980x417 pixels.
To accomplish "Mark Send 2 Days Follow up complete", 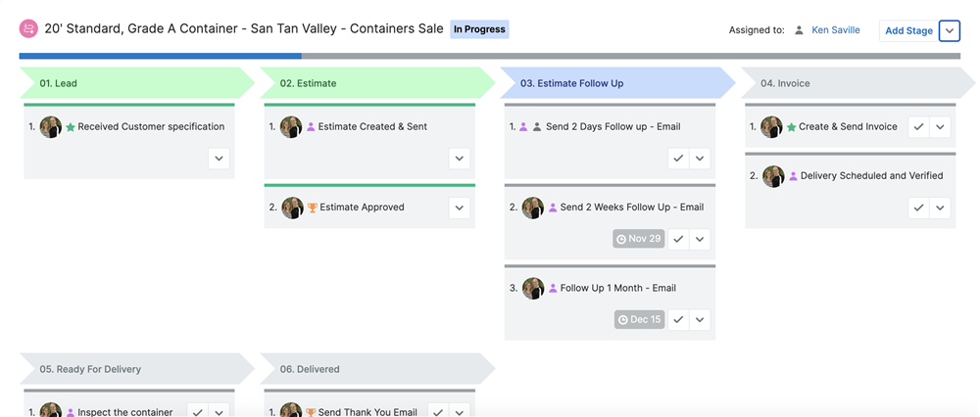I will tap(679, 159).
